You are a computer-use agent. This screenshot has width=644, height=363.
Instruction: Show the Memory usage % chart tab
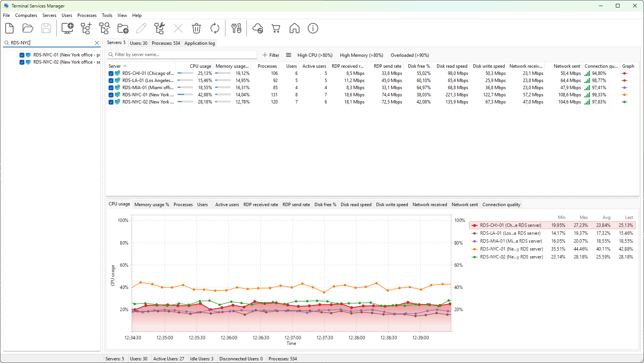pyautogui.click(x=152, y=205)
